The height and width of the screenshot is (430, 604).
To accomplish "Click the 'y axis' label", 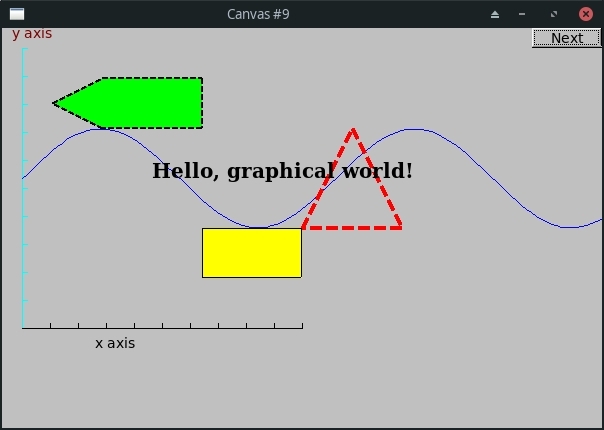I will click(32, 34).
